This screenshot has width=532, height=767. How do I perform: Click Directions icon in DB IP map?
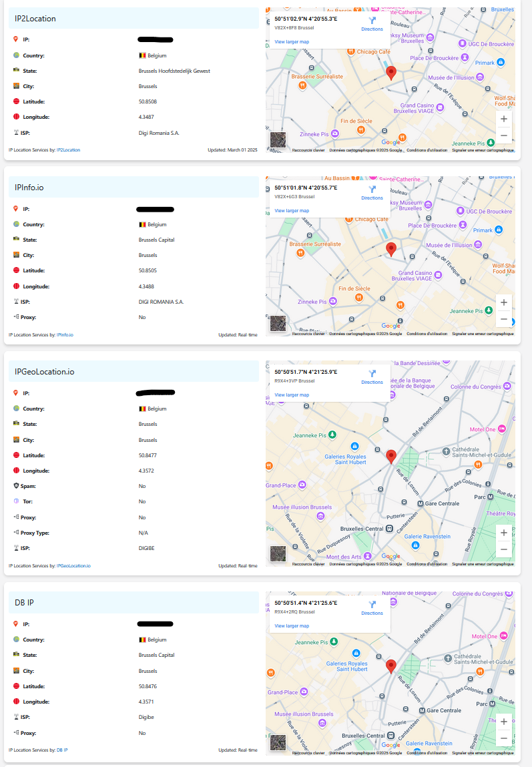(x=372, y=605)
